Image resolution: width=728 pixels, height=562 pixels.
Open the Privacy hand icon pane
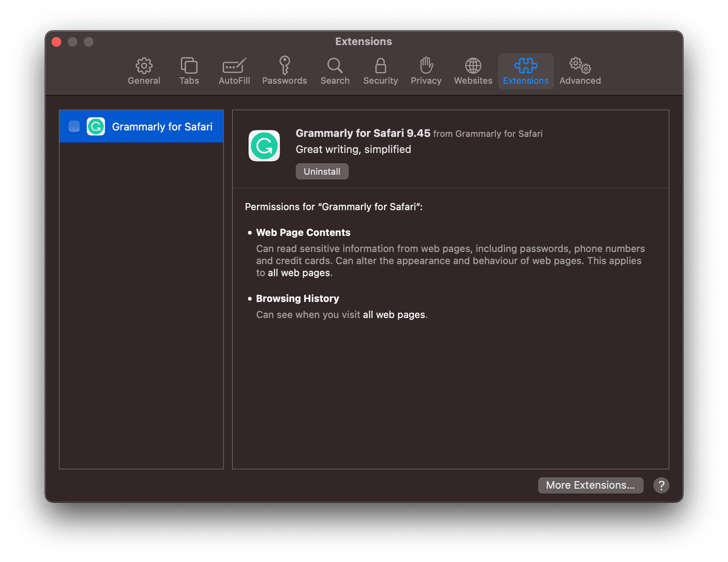click(426, 71)
